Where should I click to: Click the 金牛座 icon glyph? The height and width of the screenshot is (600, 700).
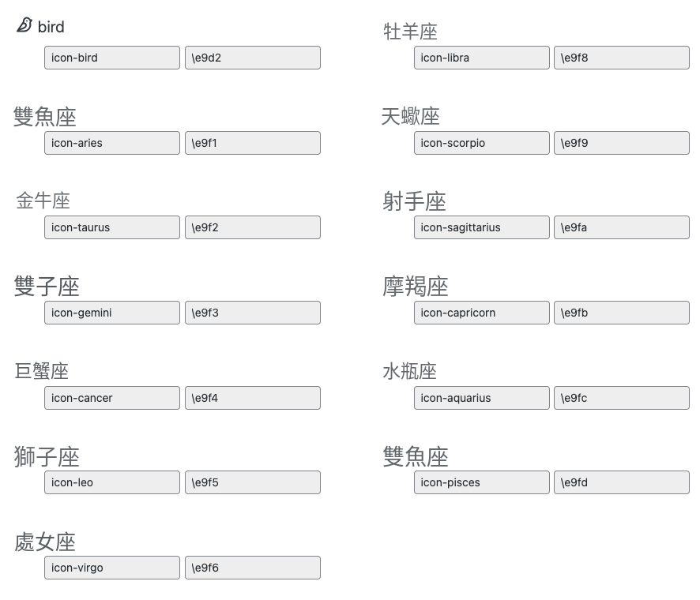pos(43,201)
